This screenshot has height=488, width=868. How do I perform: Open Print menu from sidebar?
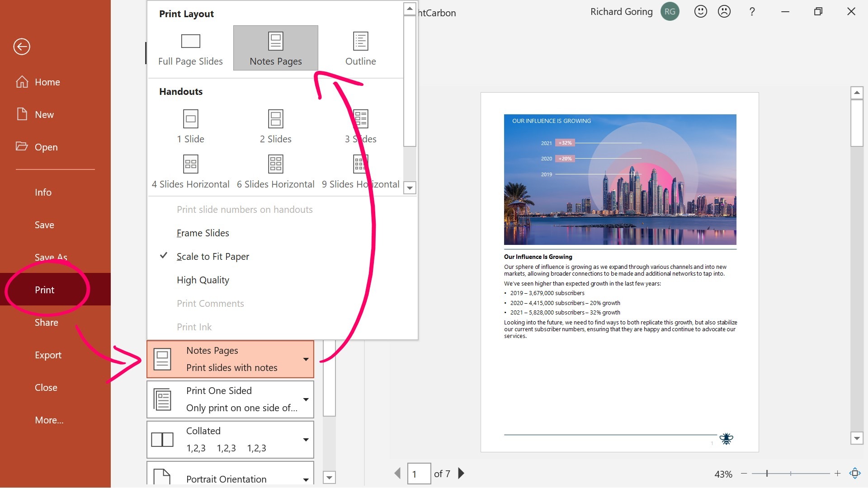coord(45,289)
